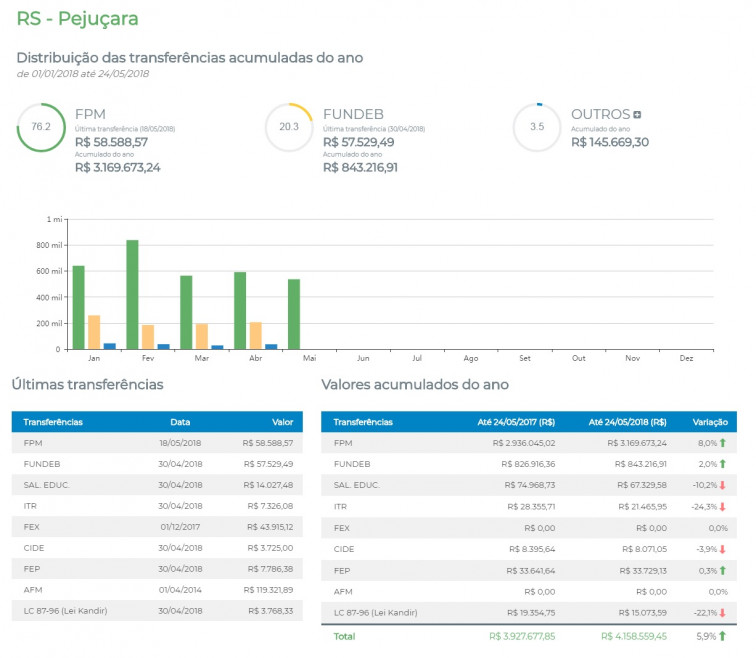Click green up arrow in FPM variation row

tap(722, 442)
